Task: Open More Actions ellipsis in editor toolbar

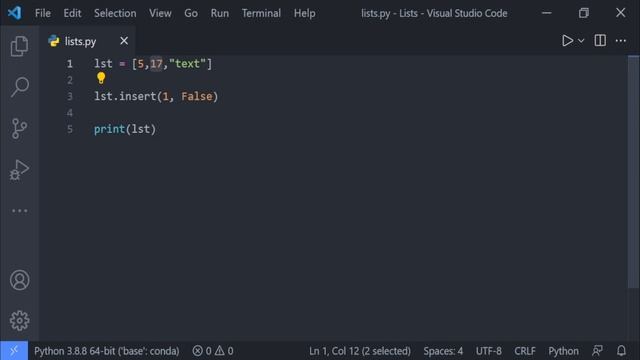Action: 620,40
